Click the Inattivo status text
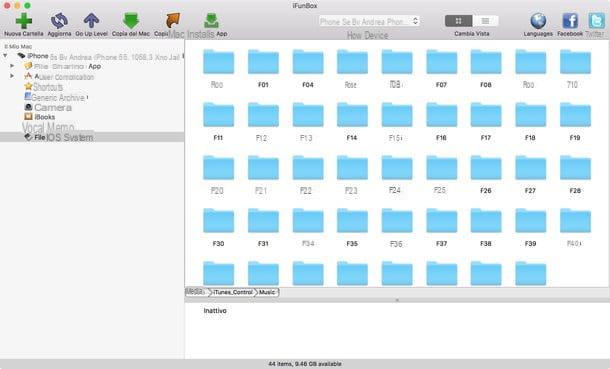610x369 pixels. pyautogui.click(x=215, y=311)
